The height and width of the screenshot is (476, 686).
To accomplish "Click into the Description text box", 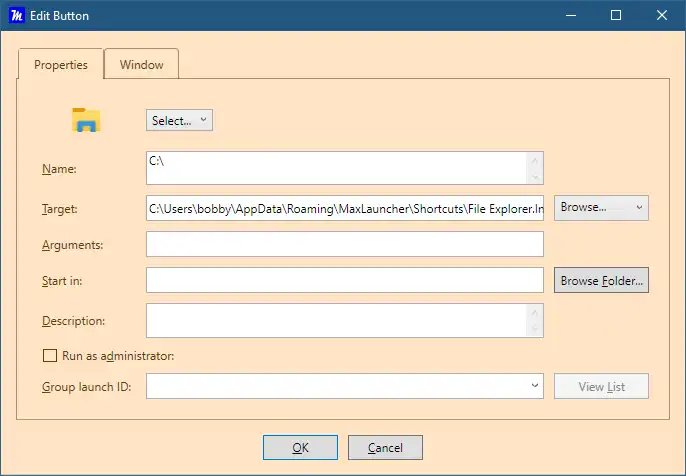I will [x=336, y=321].
